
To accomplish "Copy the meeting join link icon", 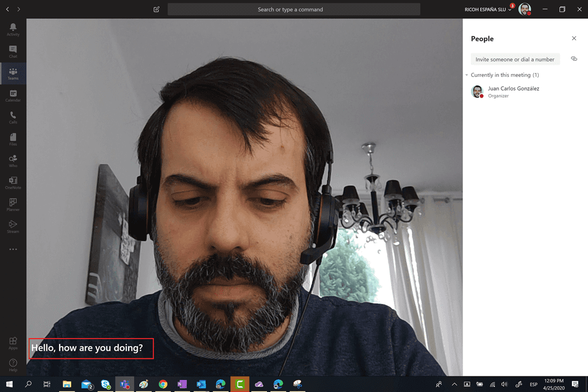I will click(574, 59).
